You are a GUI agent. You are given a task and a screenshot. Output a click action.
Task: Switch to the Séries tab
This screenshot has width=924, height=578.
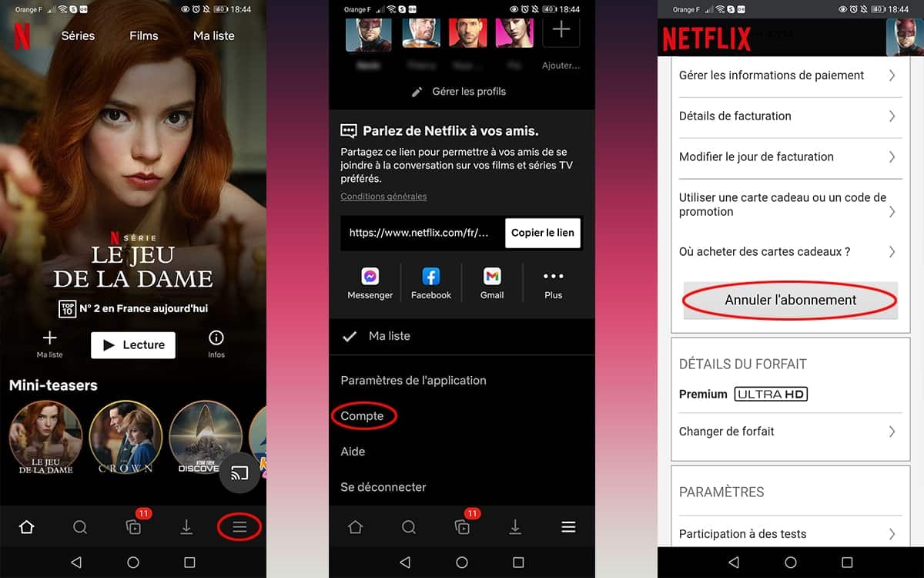tap(78, 36)
